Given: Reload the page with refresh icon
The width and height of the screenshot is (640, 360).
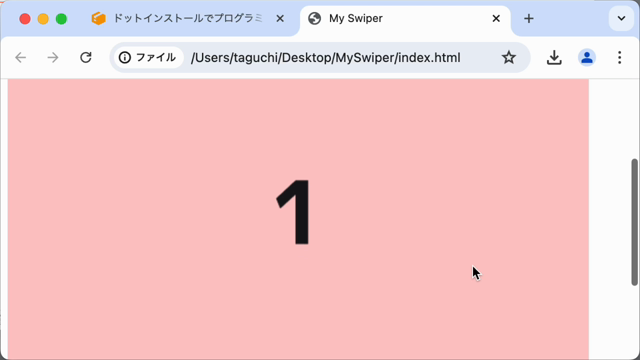Looking at the screenshot, I should (86, 58).
